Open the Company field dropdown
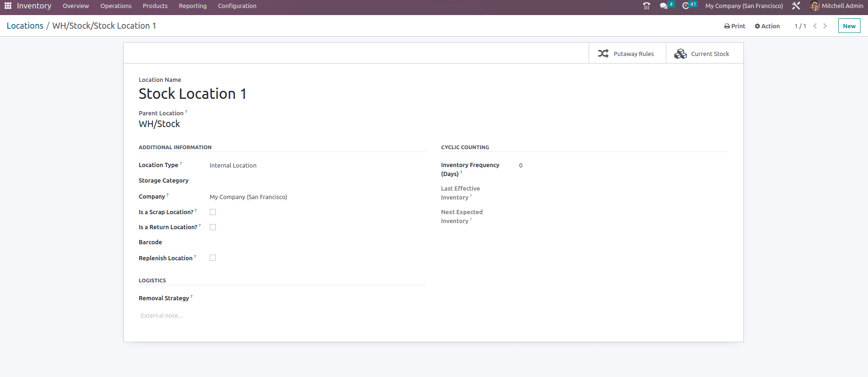Image resolution: width=868 pixels, height=377 pixels. tap(317, 197)
